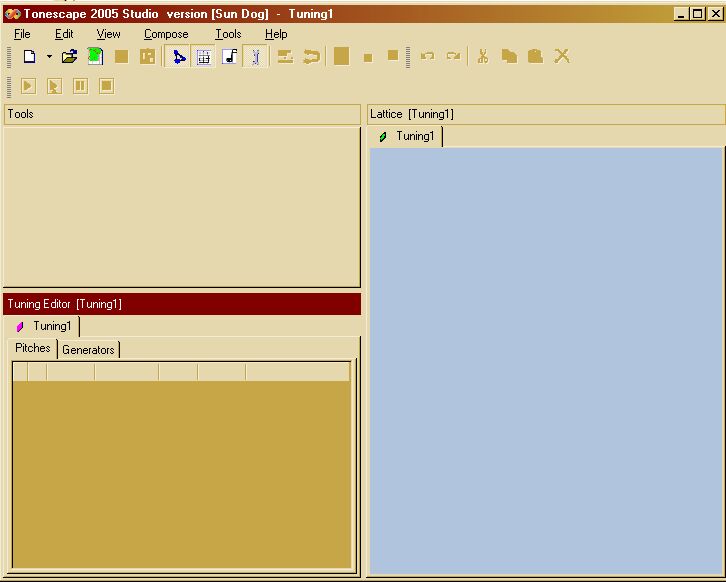This screenshot has width=726, height=582.
Task: Click the Open folder icon
Action: coord(69,56)
